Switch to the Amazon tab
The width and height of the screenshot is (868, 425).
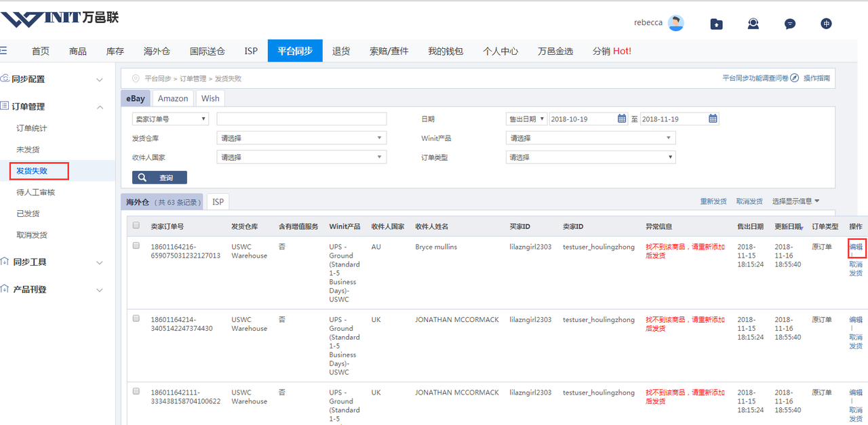click(173, 98)
